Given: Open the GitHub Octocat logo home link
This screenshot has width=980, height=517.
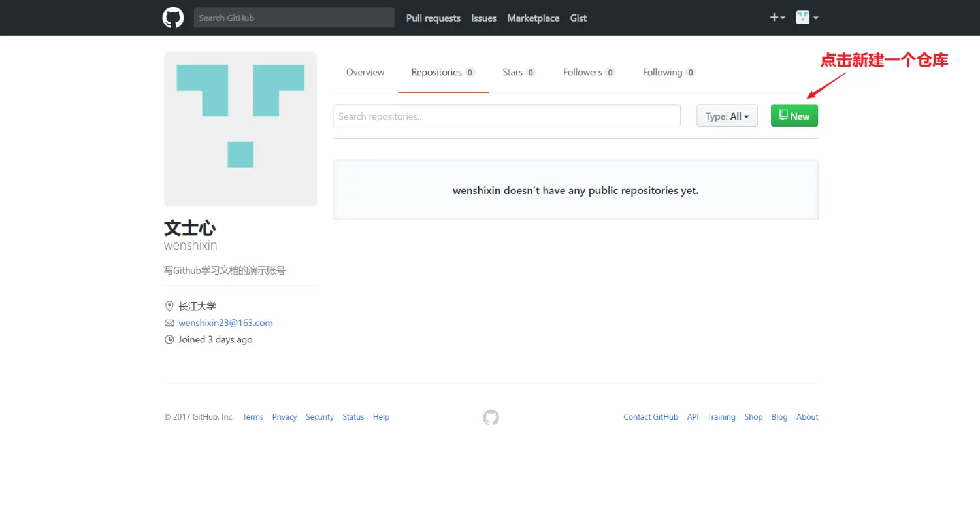Looking at the screenshot, I should pos(173,18).
